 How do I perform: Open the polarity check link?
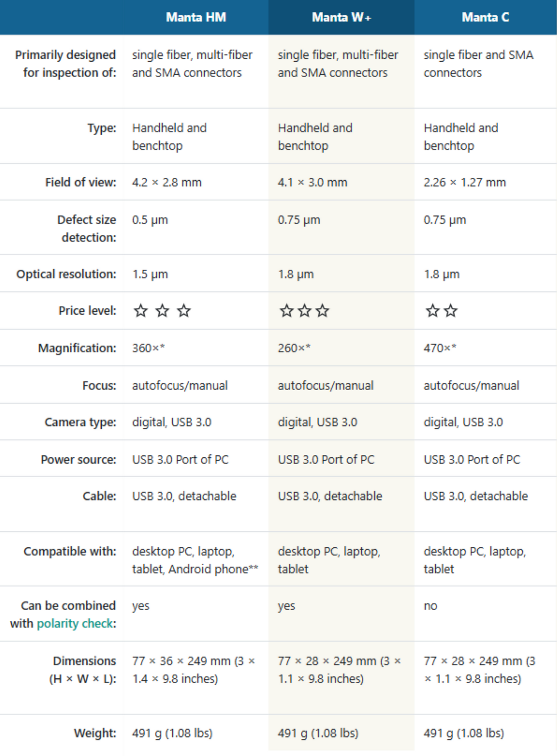coord(76,624)
